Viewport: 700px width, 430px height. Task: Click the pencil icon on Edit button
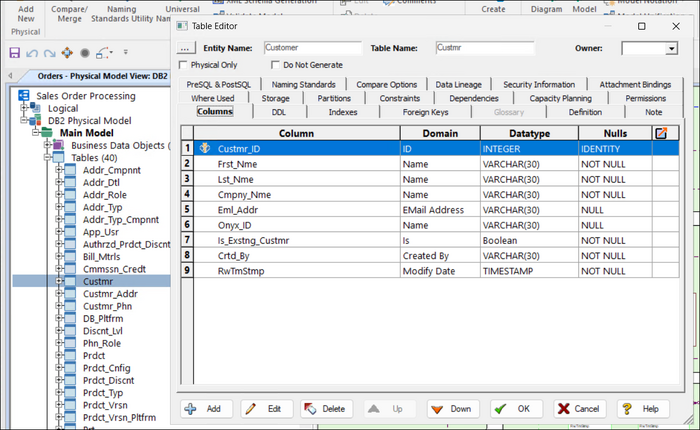click(250, 409)
